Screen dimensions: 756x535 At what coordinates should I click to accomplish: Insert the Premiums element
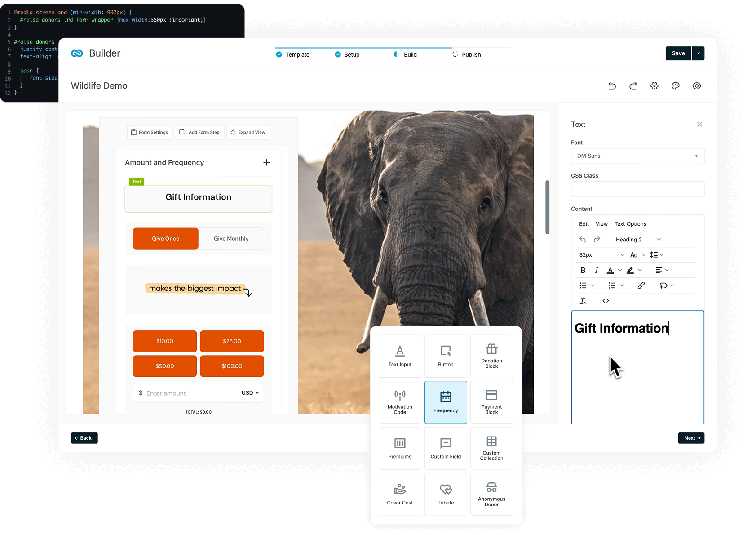pos(400,448)
